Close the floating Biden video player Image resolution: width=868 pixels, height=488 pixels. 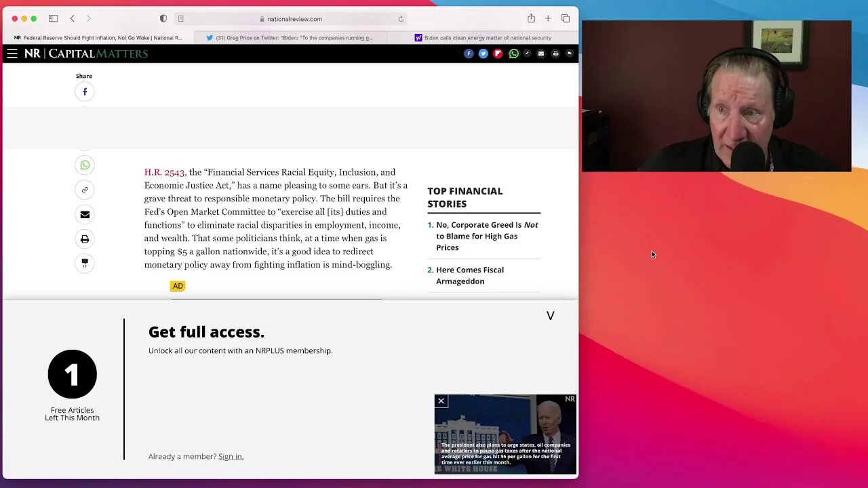tap(441, 401)
